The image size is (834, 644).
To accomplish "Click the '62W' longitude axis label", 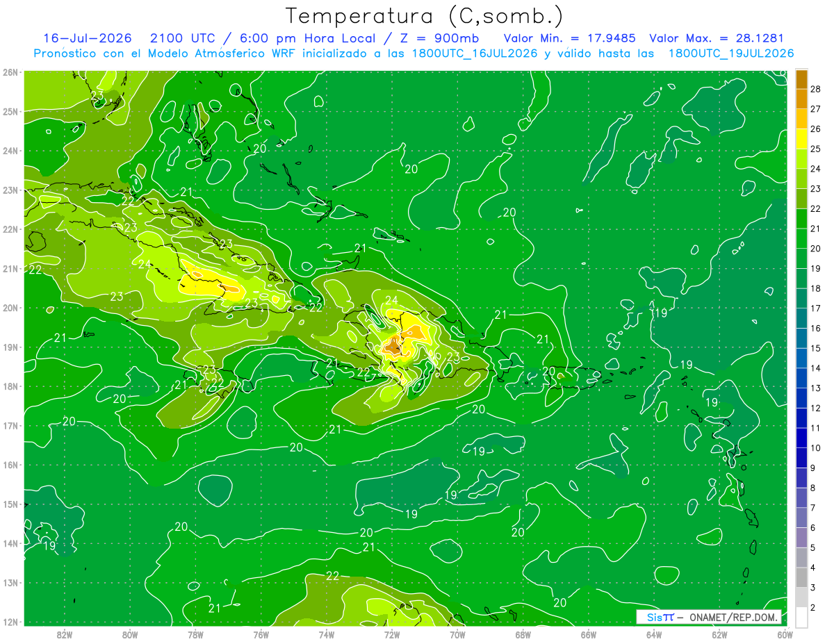I will 720,634.
